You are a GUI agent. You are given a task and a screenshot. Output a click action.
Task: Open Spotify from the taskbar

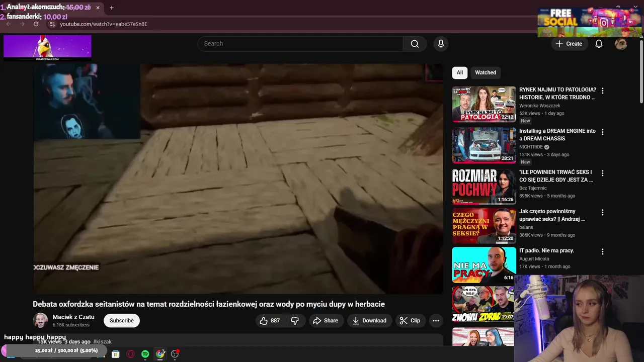tap(145, 354)
